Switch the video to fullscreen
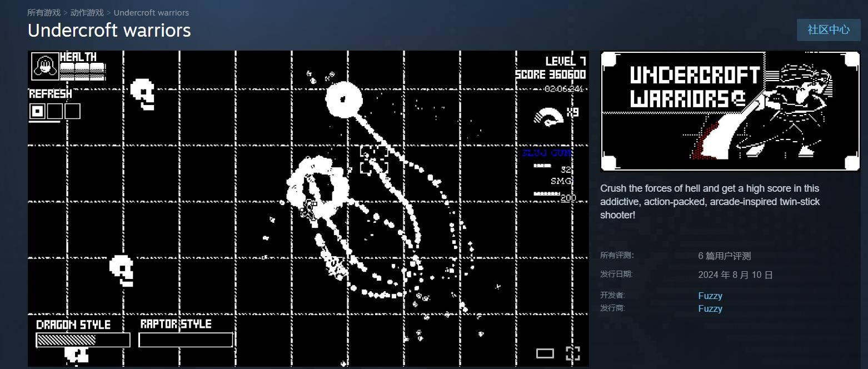The height and width of the screenshot is (369, 868). point(573,353)
